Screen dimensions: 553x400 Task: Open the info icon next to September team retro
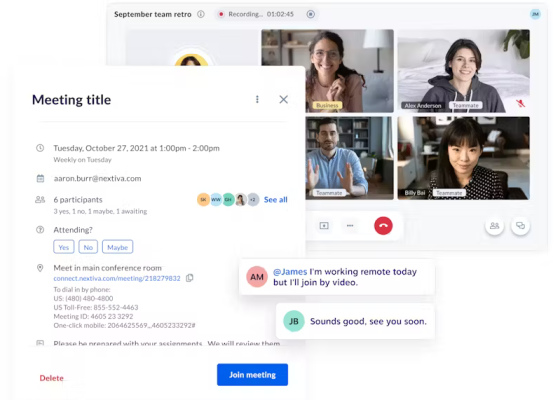(x=201, y=14)
